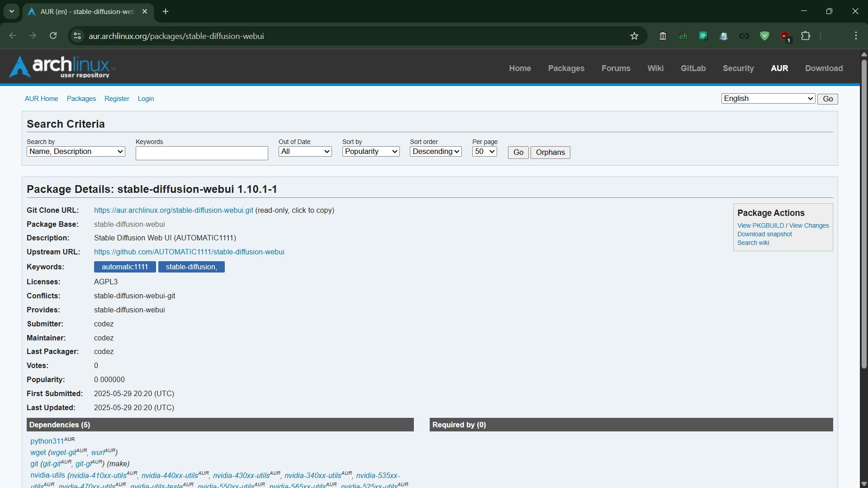Click the Arch Linux user repository logo
Image resolution: width=868 pixels, height=488 pixels.
coord(62,67)
